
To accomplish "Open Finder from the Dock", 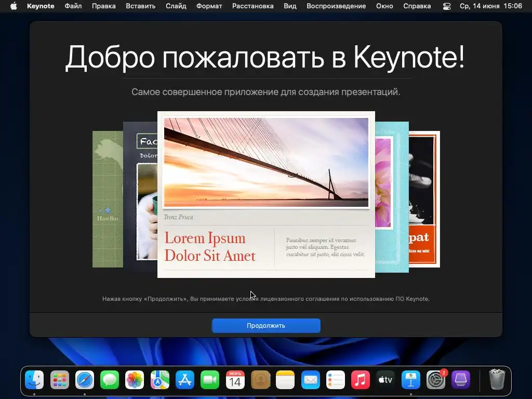I will click(34, 380).
